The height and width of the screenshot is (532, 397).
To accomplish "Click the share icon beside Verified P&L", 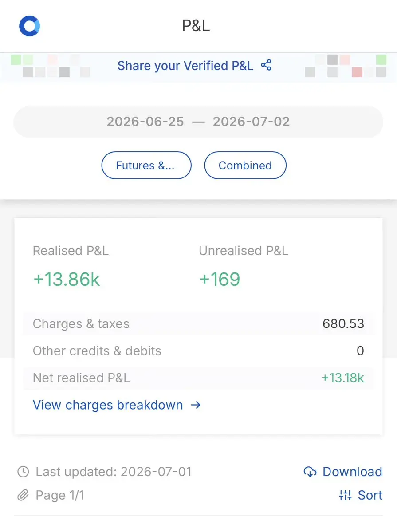I will (266, 65).
